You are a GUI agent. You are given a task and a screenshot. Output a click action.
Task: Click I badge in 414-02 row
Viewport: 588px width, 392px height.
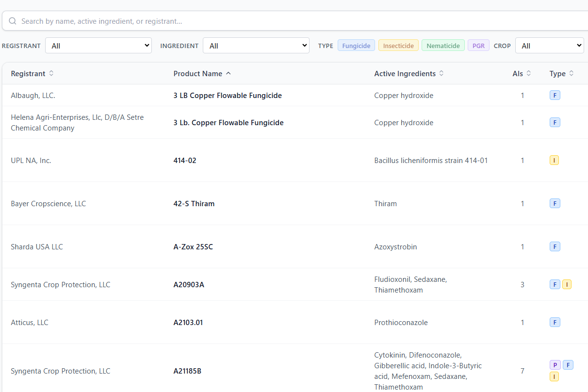554,160
